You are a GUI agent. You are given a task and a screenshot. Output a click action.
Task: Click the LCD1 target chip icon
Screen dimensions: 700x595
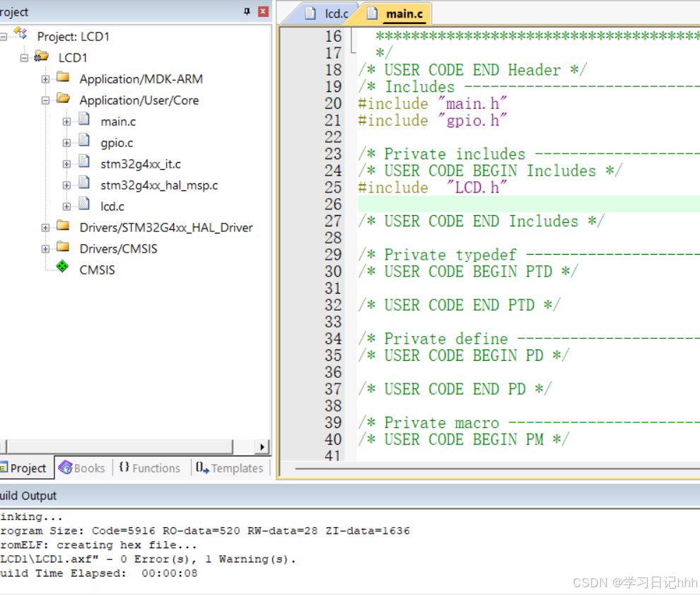coord(40,57)
